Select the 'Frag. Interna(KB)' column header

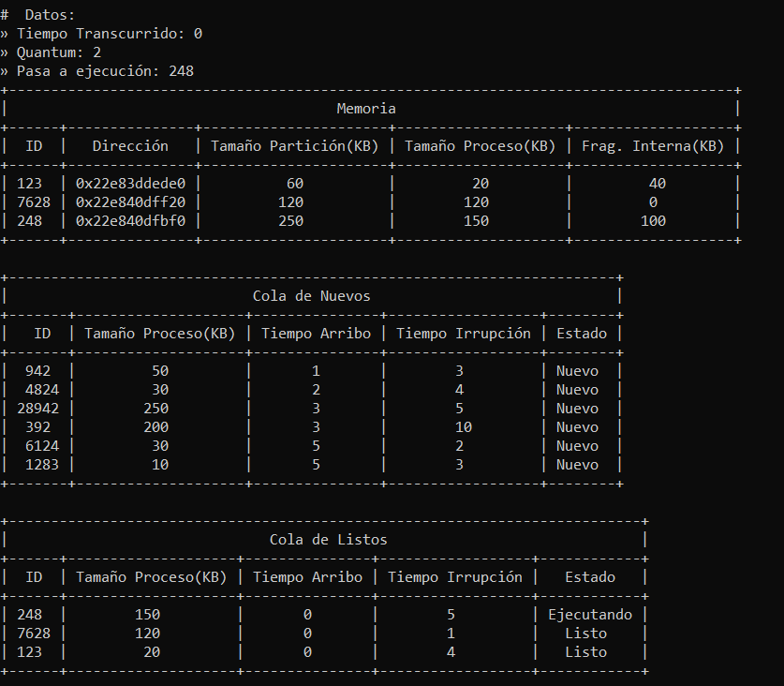click(653, 146)
